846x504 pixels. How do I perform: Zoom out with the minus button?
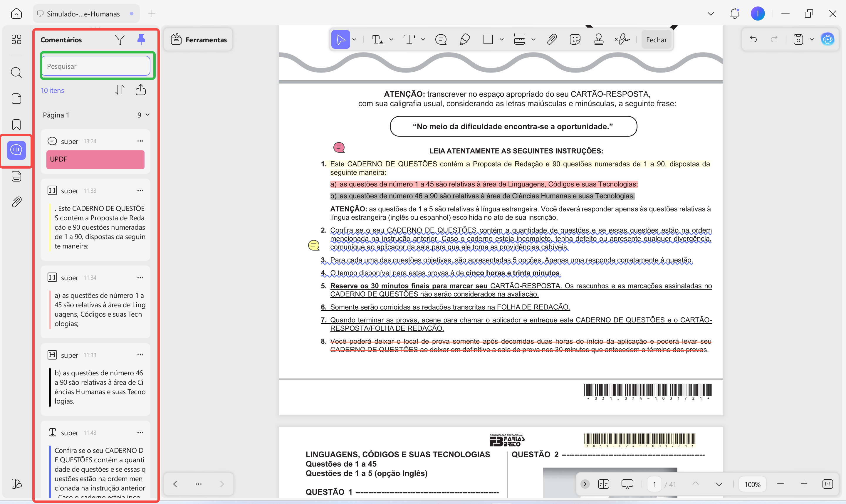[x=780, y=484]
